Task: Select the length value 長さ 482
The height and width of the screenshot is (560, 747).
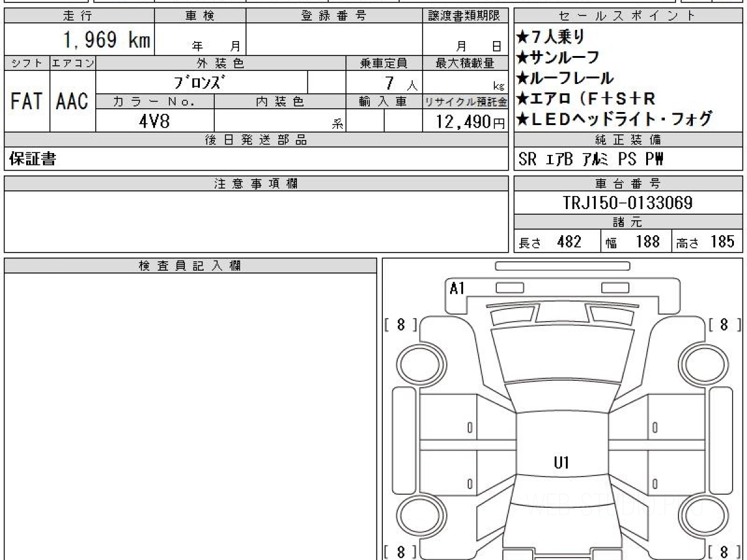Action: coord(550,242)
